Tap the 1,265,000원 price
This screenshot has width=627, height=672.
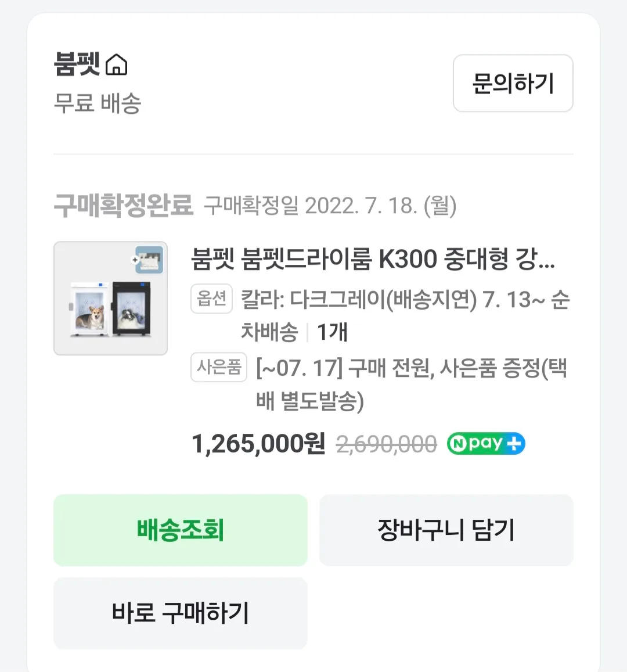tap(258, 444)
